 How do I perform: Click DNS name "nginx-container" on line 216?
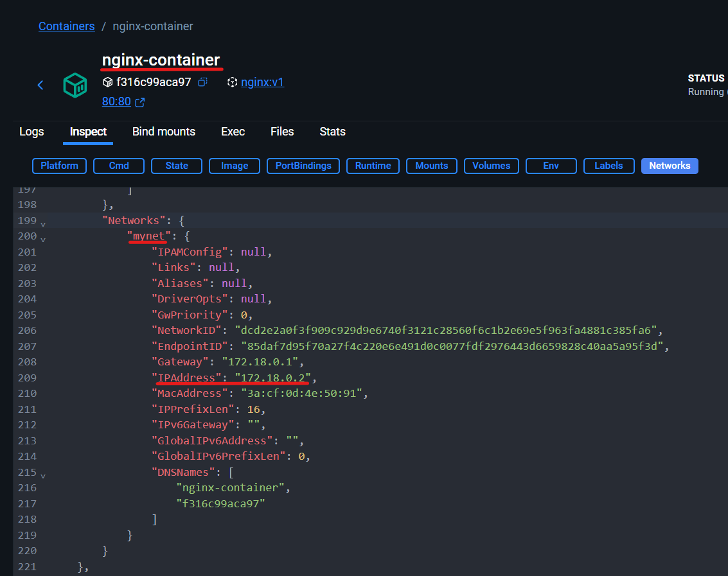230,488
